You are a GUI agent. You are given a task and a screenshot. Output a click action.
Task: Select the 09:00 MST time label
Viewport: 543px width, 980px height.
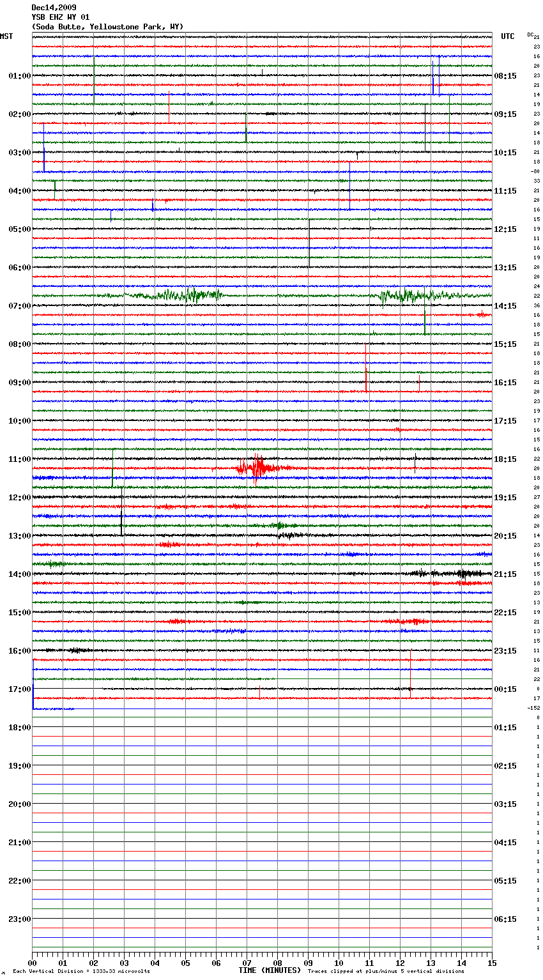point(20,383)
